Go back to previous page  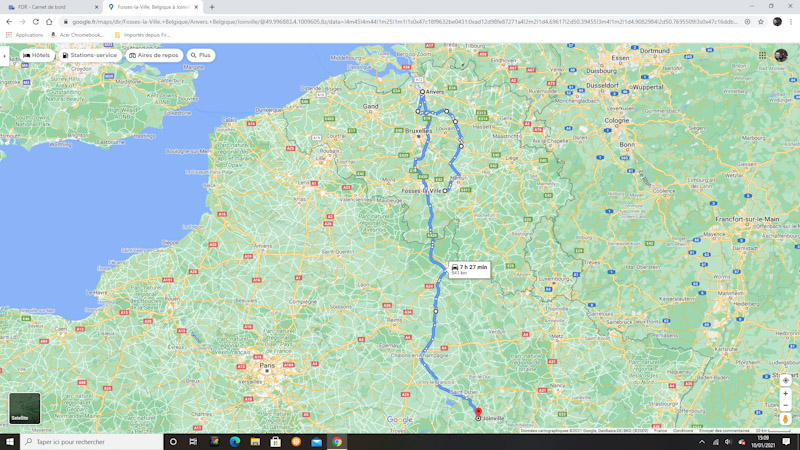coord(9,21)
